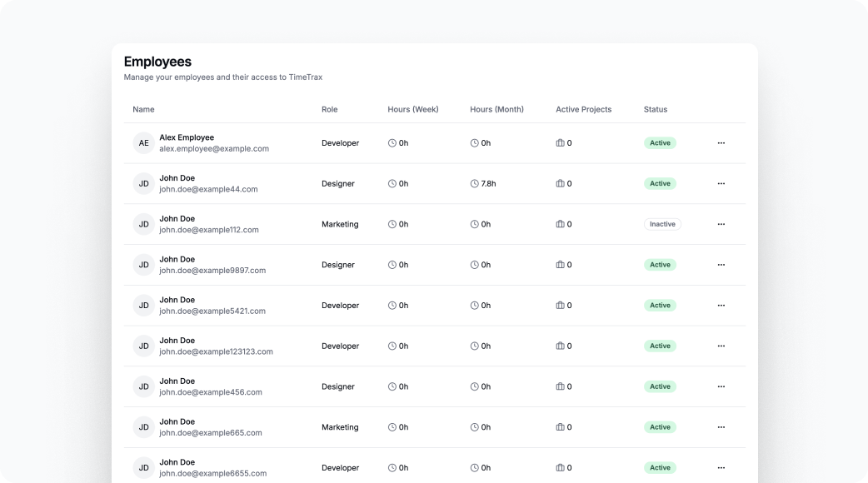Click john.doe@example6655.com email
This screenshot has height=483, width=868.
pyautogui.click(x=213, y=474)
